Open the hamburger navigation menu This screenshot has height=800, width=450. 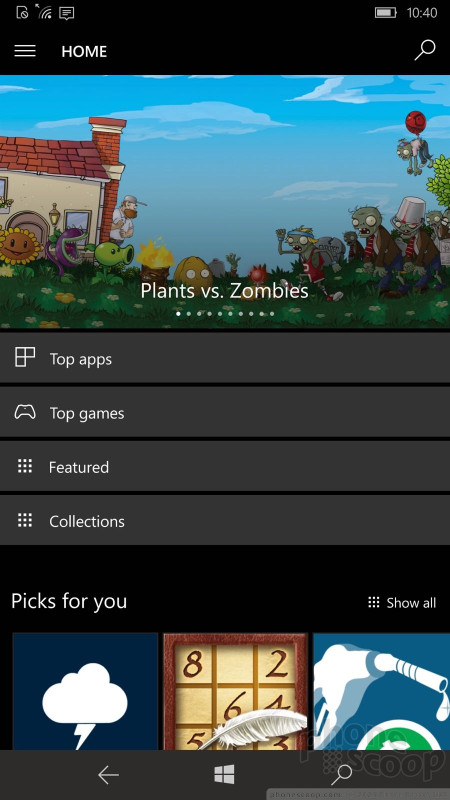(25, 51)
